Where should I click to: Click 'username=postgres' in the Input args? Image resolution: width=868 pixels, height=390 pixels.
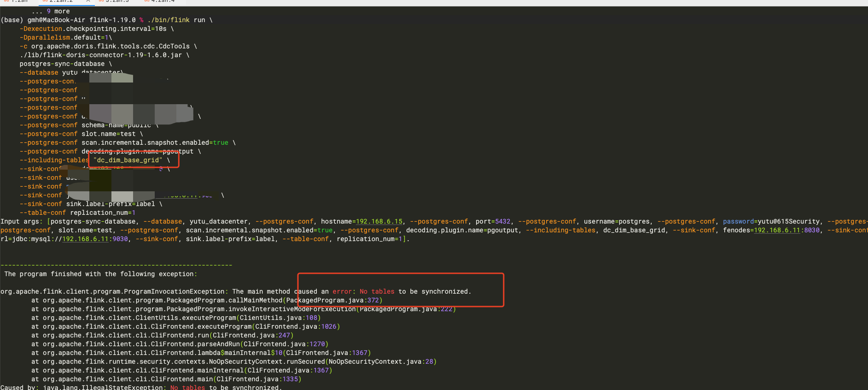(x=617, y=222)
